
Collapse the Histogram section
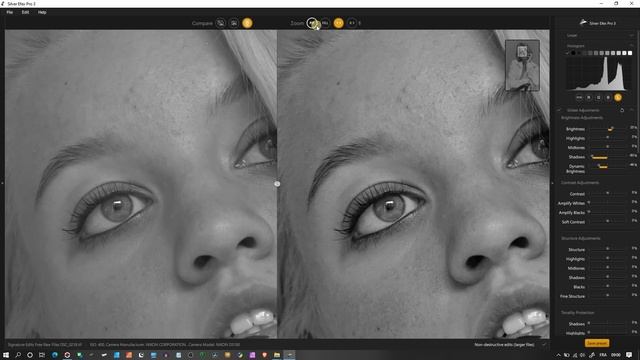point(631,46)
